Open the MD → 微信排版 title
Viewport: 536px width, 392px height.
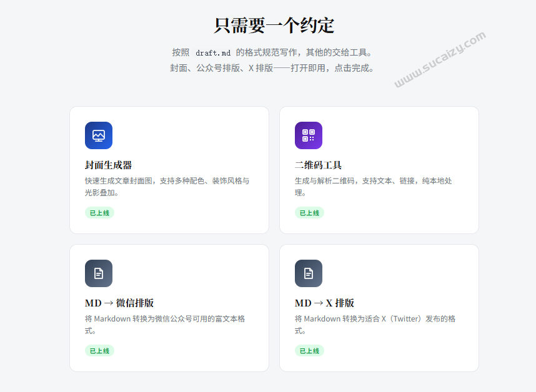tap(119, 303)
